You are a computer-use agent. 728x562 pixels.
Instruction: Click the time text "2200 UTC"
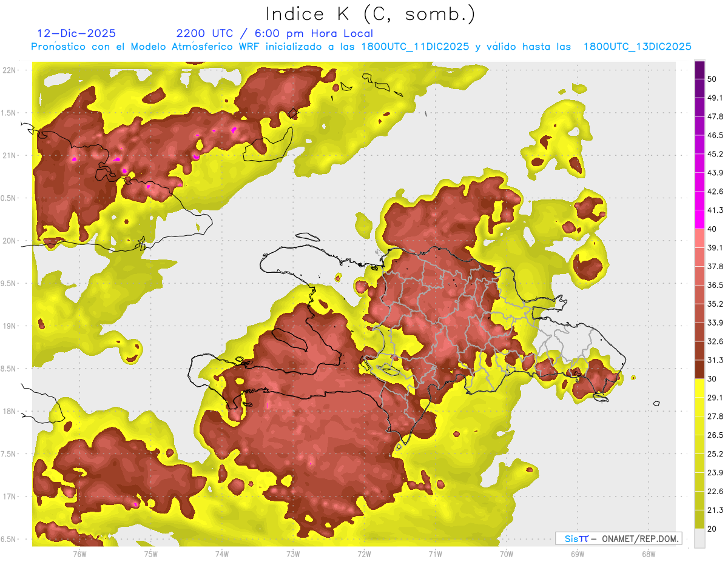click(203, 33)
